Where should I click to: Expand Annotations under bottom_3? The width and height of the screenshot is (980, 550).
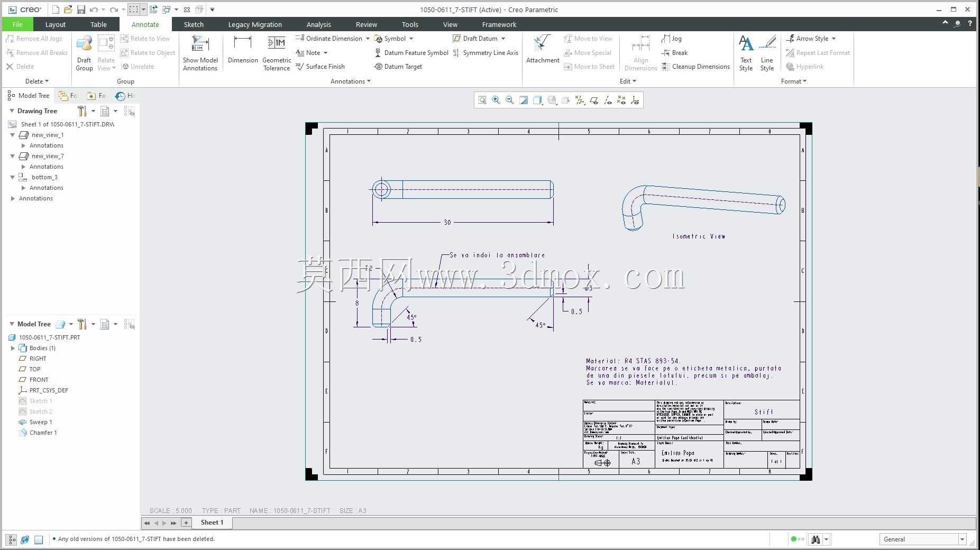pyautogui.click(x=23, y=188)
